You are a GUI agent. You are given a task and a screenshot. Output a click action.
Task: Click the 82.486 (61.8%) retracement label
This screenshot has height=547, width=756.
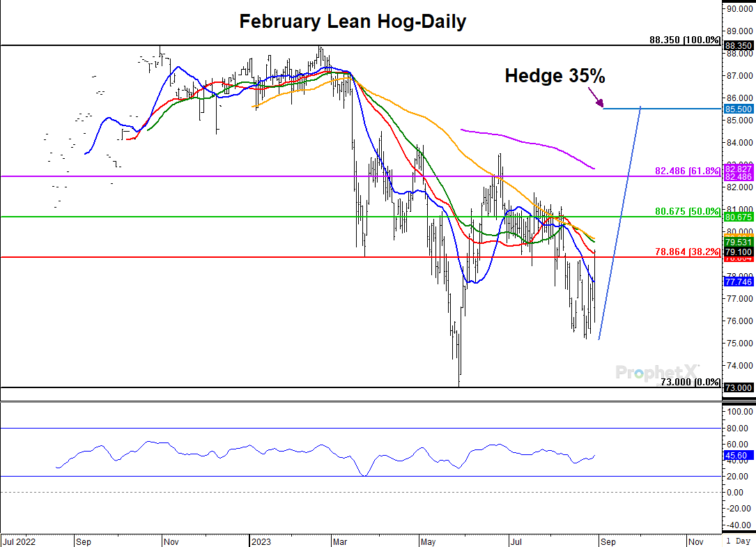tap(688, 171)
